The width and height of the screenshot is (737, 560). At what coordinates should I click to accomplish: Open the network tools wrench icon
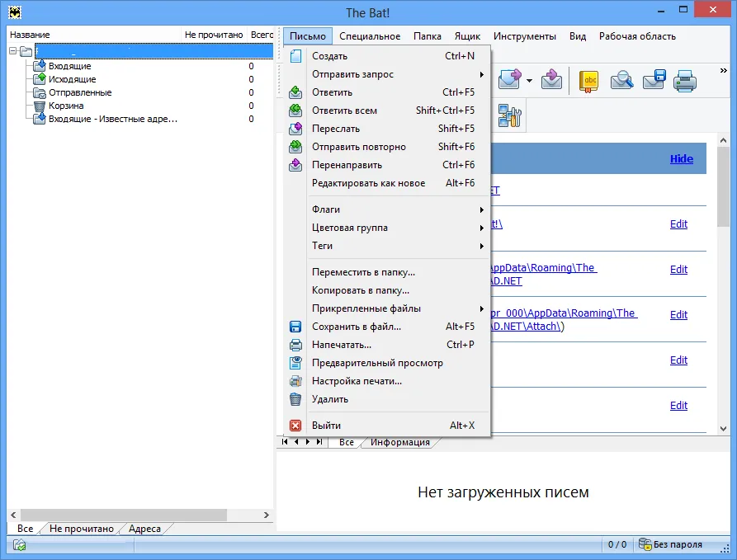510,115
